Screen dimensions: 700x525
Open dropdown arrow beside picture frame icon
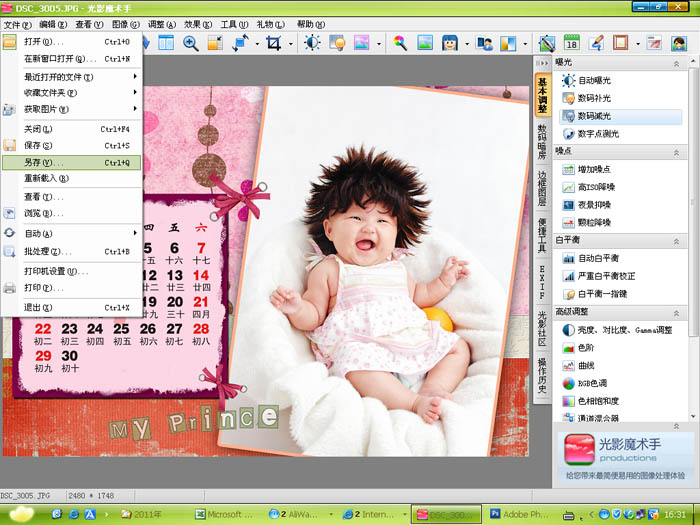point(638,44)
